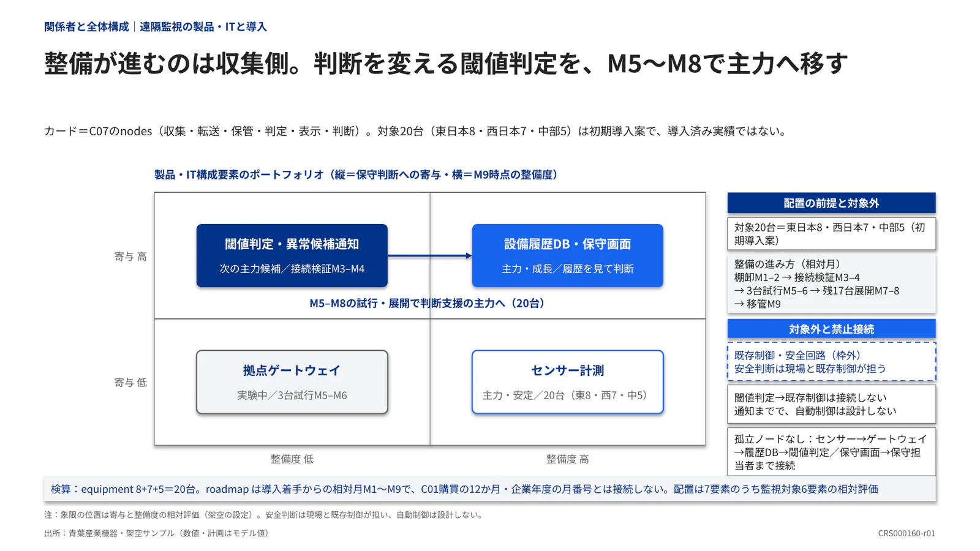Click the subtext '次の主力候補／接続検証M3–M4'
980x551 pixels.
click(x=292, y=269)
